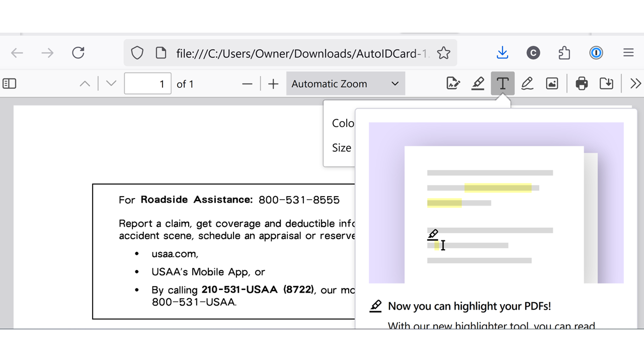The width and height of the screenshot is (644, 362).
Task: Click the file URL in address bar
Action: 303,53
